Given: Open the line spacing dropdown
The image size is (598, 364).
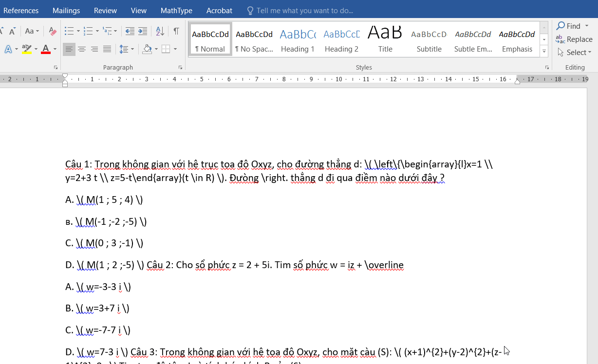Looking at the screenshot, I should (x=127, y=49).
